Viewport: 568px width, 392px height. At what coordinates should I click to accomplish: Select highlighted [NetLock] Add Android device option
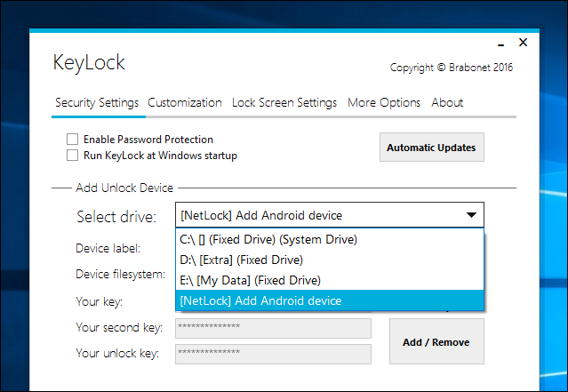(x=330, y=300)
